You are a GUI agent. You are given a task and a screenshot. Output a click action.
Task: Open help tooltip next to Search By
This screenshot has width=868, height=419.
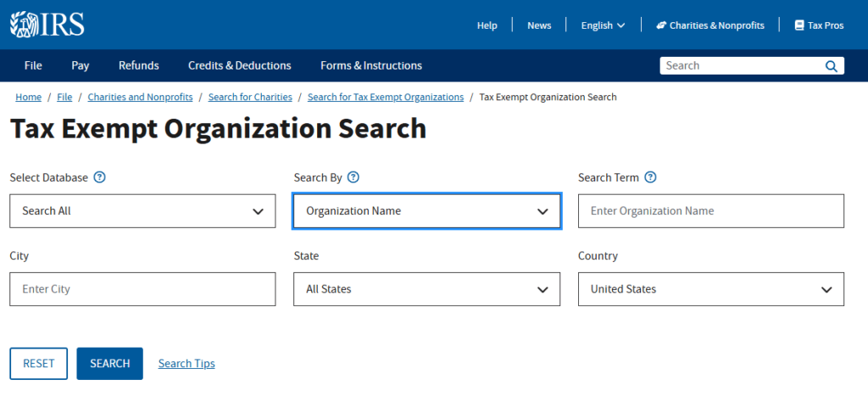pyautogui.click(x=353, y=177)
